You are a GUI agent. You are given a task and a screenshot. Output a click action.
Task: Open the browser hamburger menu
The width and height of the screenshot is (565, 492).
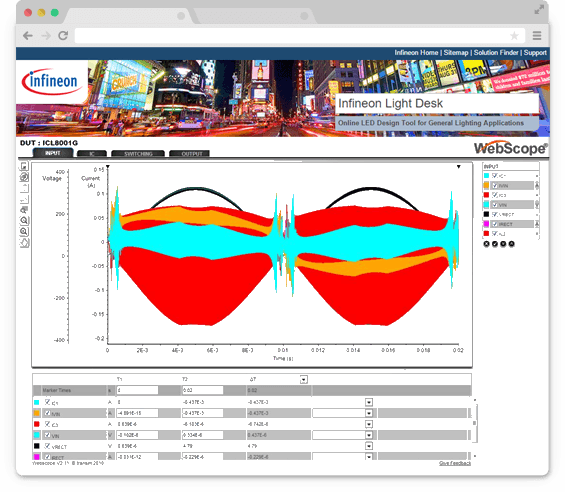[537, 36]
